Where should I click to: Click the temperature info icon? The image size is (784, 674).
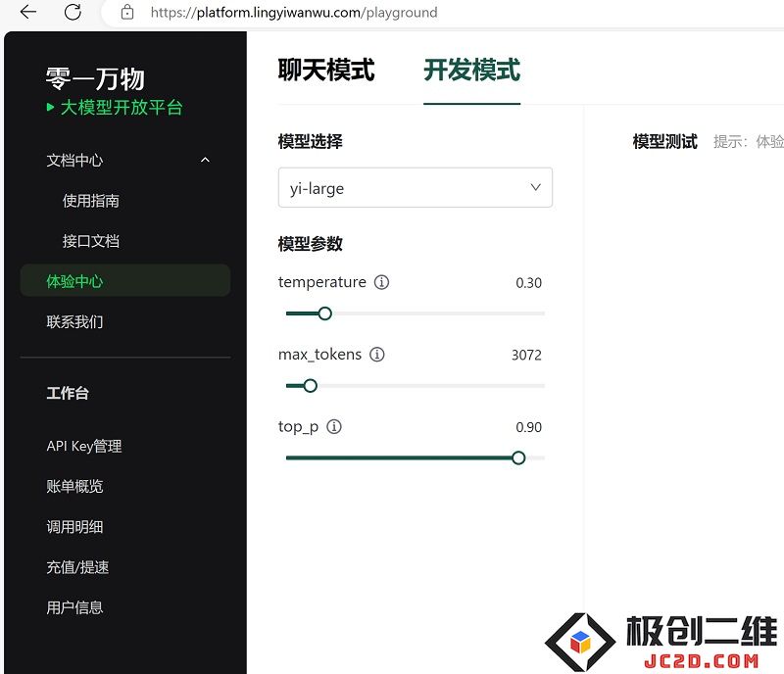tap(381, 282)
